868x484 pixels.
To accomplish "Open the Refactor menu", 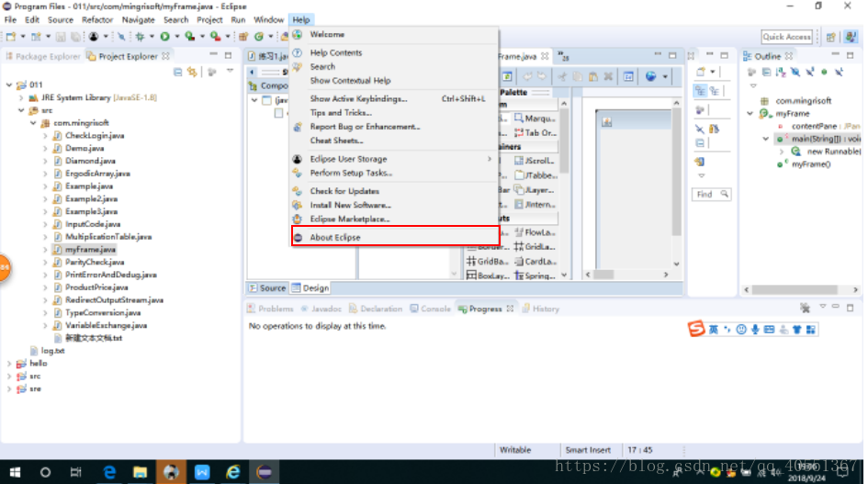I will (x=97, y=19).
